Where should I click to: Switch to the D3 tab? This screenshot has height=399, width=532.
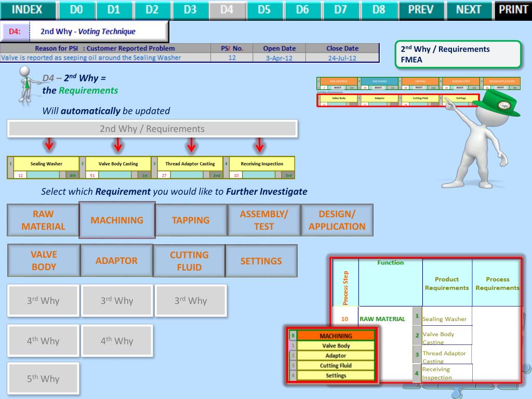pos(190,9)
